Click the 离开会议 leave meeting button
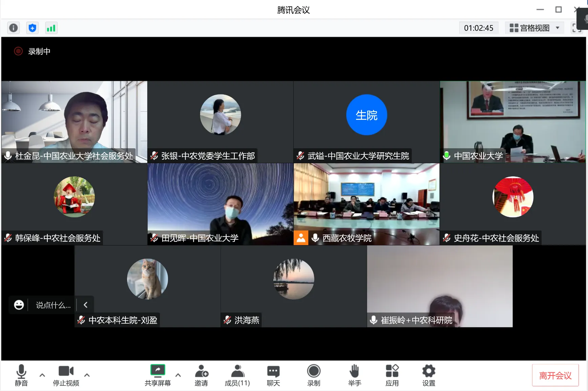This screenshot has height=391, width=588. coord(555,375)
